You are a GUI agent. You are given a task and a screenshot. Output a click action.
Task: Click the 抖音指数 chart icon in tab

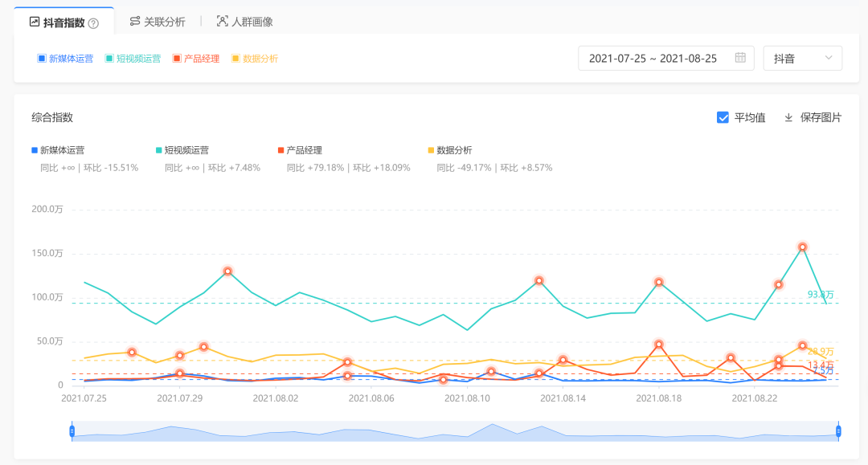pyautogui.click(x=35, y=22)
